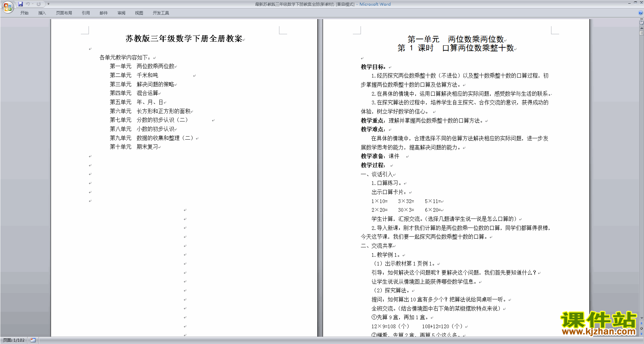Click the macro recording status bar icon
This screenshot has width=644, height=344.
click(x=33, y=340)
